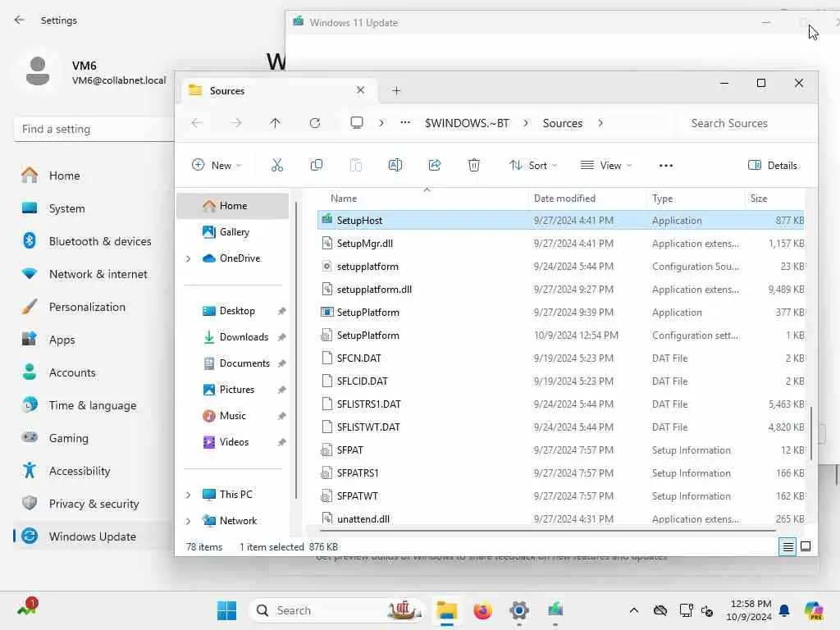The height and width of the screenshot is (630, 840).
Task: Expand OneDrive in navigation pane
Action: (188, 258)
